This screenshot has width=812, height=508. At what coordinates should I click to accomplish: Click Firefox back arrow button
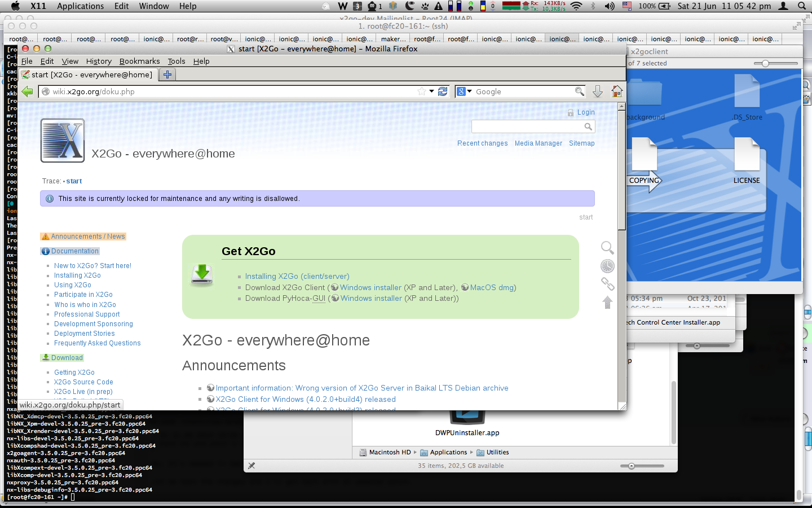(27, 91)
